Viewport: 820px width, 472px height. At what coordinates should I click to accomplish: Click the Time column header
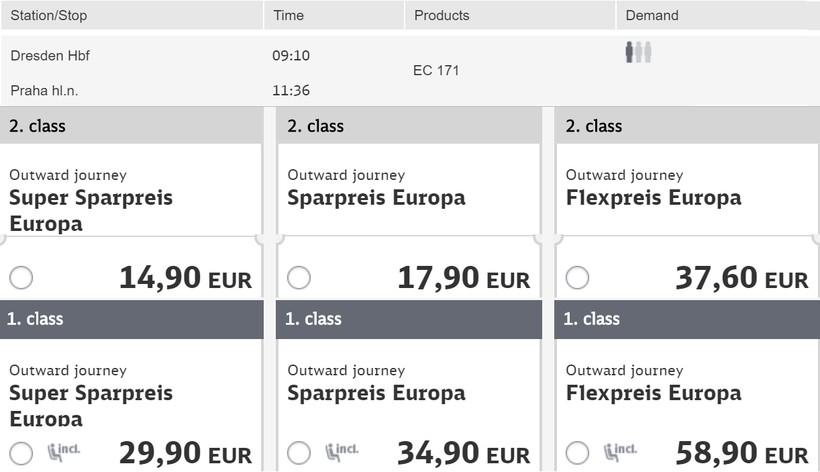tap(288, 15)
